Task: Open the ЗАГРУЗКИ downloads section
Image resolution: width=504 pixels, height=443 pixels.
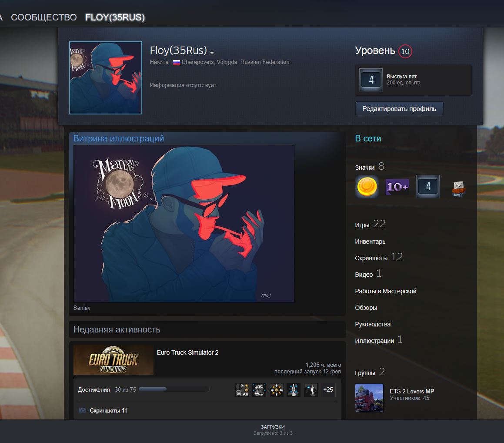Action: (273, 427)
